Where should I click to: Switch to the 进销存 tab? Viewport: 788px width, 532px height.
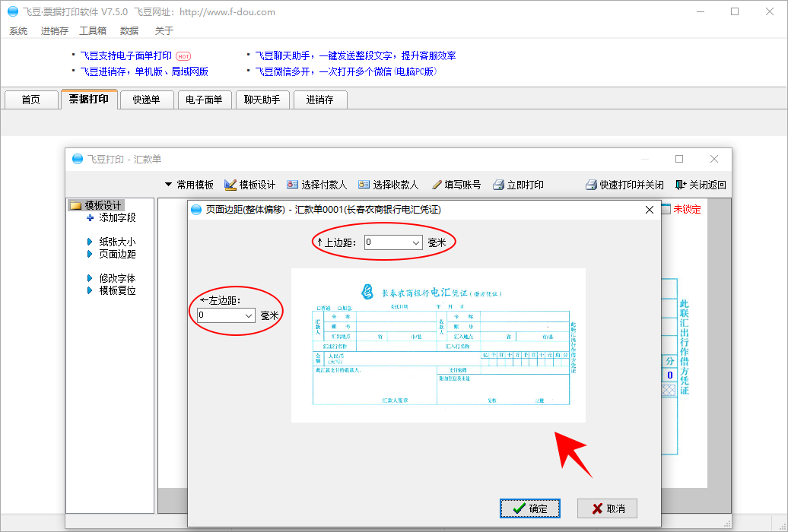(x=319, y=100)
